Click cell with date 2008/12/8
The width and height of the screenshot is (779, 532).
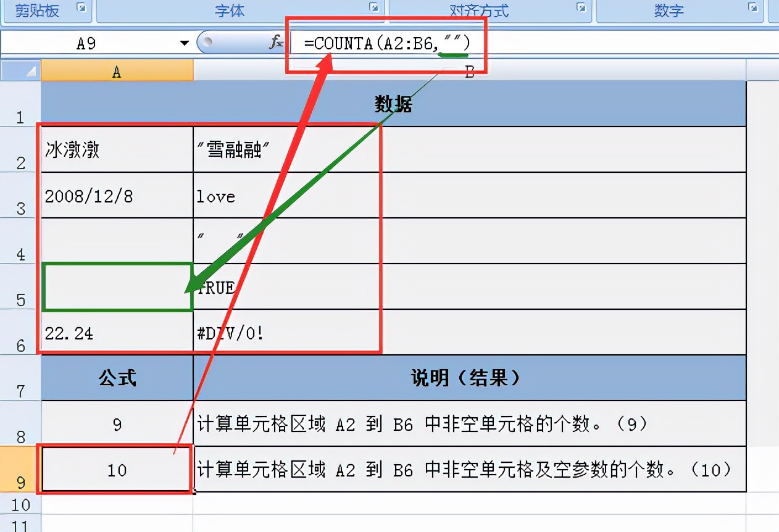pos(117,195)
